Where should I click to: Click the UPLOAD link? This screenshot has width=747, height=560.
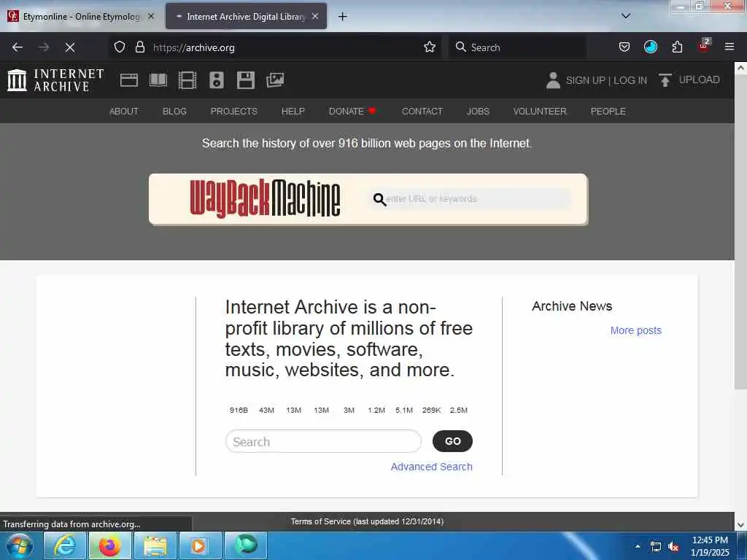tap(699, 79)
